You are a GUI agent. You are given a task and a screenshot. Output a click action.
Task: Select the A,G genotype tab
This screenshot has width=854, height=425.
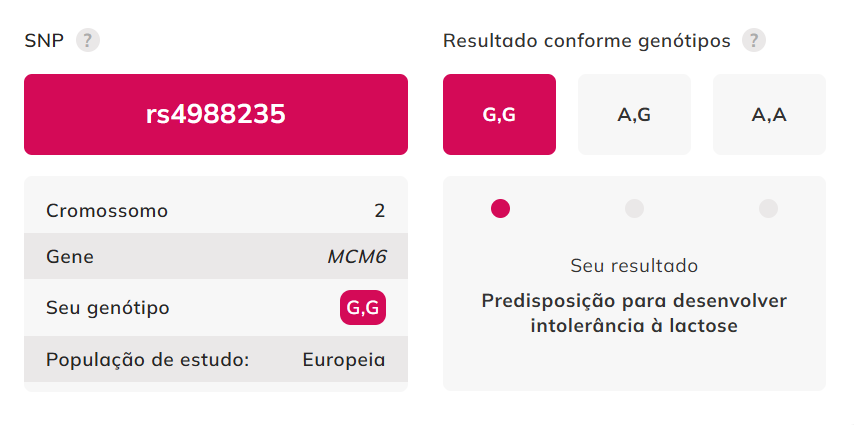pyautogui.click(x=634, y=115)
